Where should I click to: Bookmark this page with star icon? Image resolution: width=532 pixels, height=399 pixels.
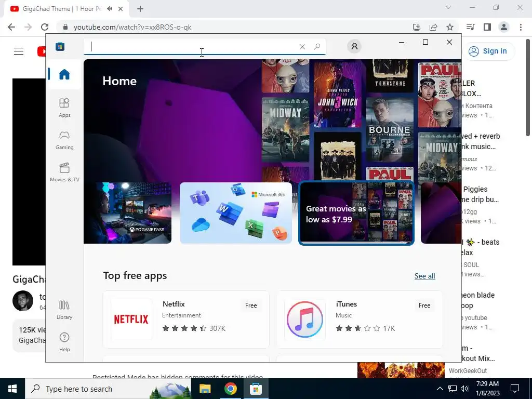tap(450, 27)
